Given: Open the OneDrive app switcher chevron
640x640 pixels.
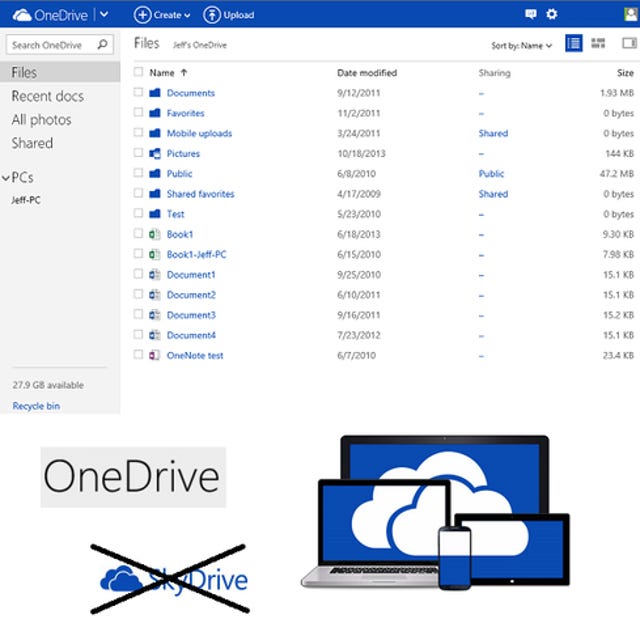Looking at the screenshot, I should (104, 15).
